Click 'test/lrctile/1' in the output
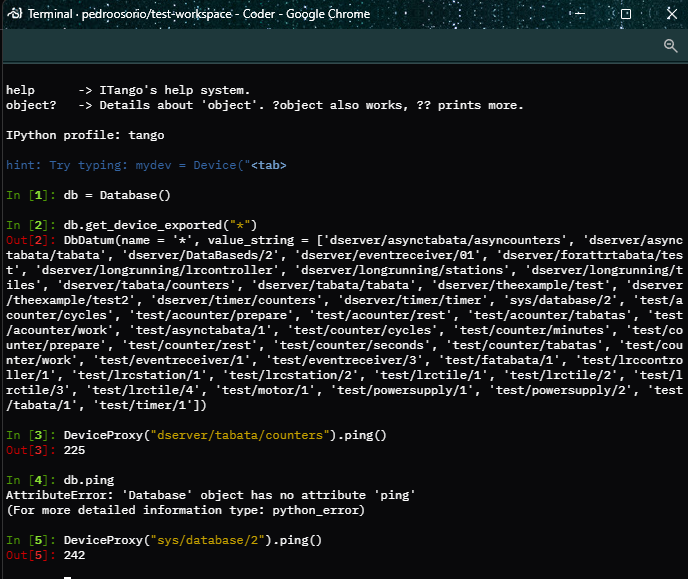 click(430, 375)
